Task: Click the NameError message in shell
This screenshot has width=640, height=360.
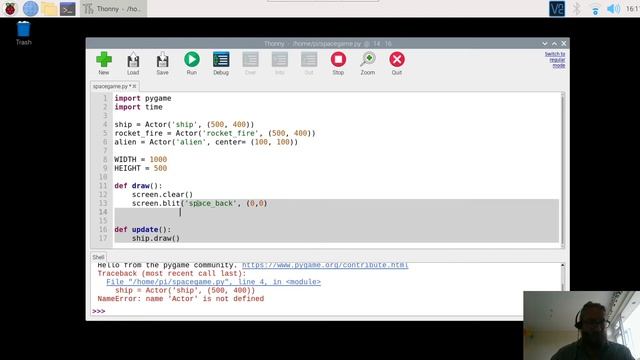Action: click(x=180, y=299)
